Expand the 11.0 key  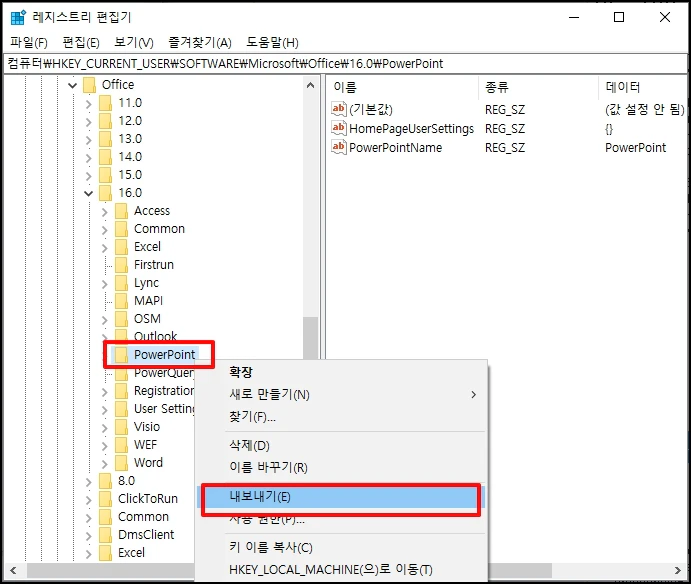[89, 104]
